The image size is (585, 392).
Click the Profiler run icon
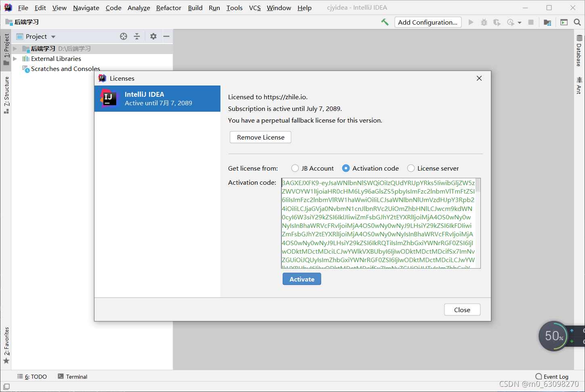point(511,22)
